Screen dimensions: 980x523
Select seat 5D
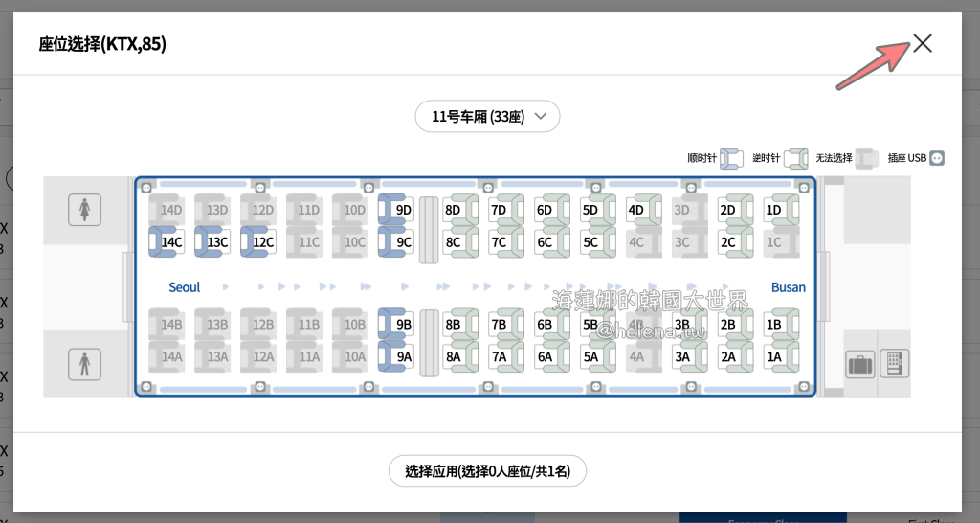click(x=599, y=210)
